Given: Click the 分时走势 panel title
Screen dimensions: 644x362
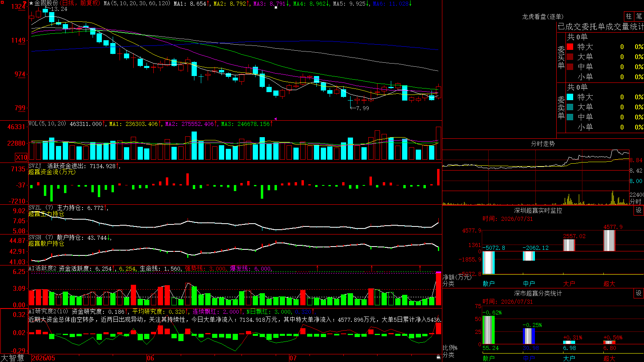Looking at the screenshot, I should pos(543,144).
